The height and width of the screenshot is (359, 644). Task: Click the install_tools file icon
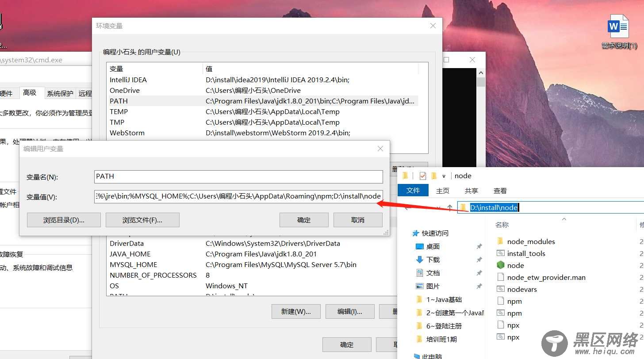tap(500, 253)
